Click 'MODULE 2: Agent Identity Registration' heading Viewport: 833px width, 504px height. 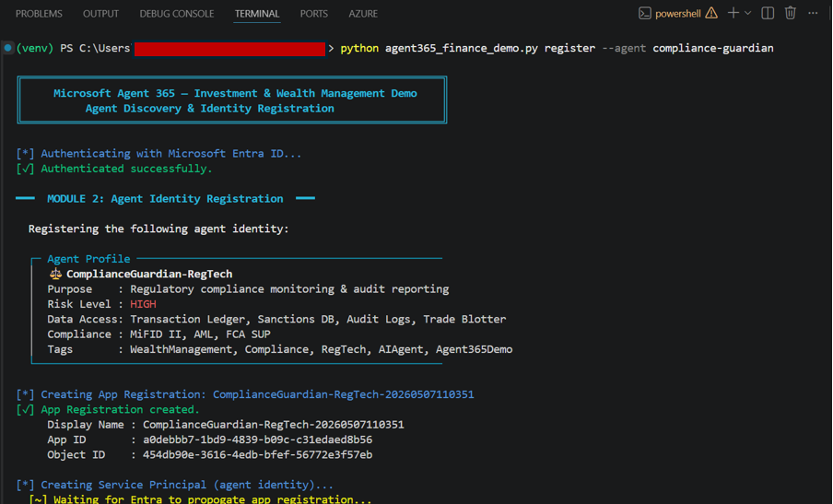pyautogui.click(x=165, y=199)
